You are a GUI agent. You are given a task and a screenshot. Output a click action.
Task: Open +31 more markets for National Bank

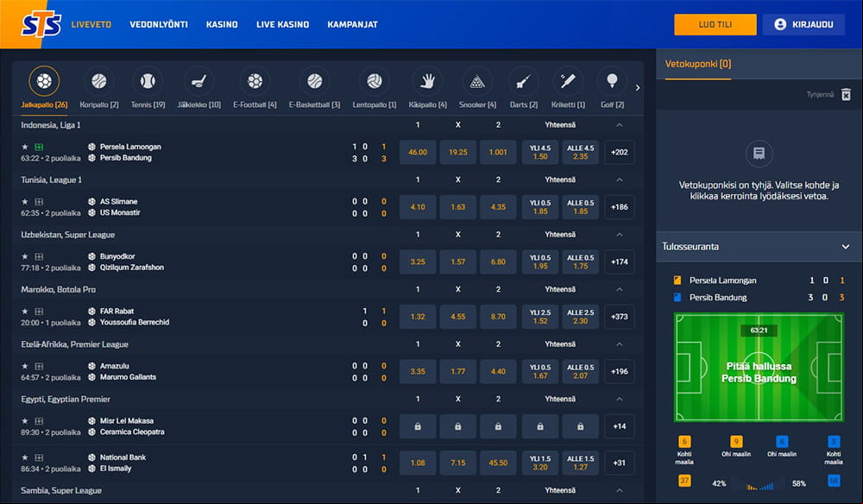tap(619, 463)
